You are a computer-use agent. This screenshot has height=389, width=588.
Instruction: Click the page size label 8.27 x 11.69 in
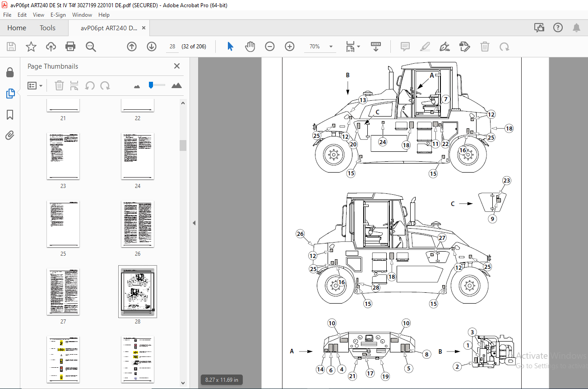pos(222,380)
